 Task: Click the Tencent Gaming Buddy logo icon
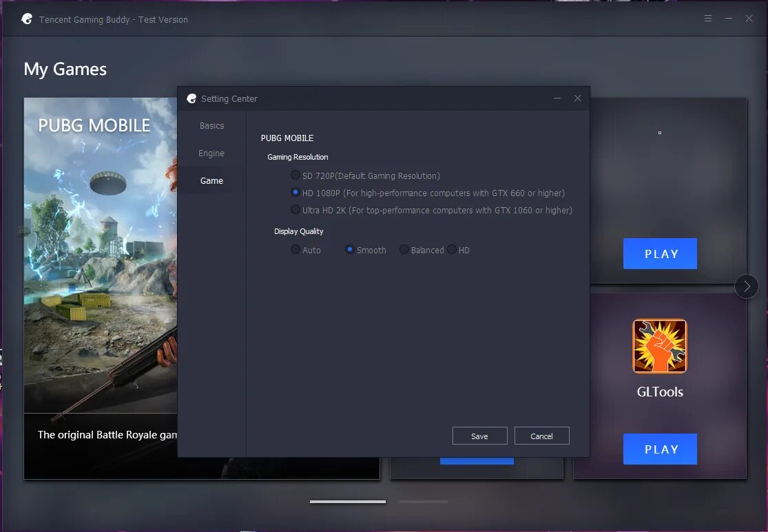coord(27,19)
